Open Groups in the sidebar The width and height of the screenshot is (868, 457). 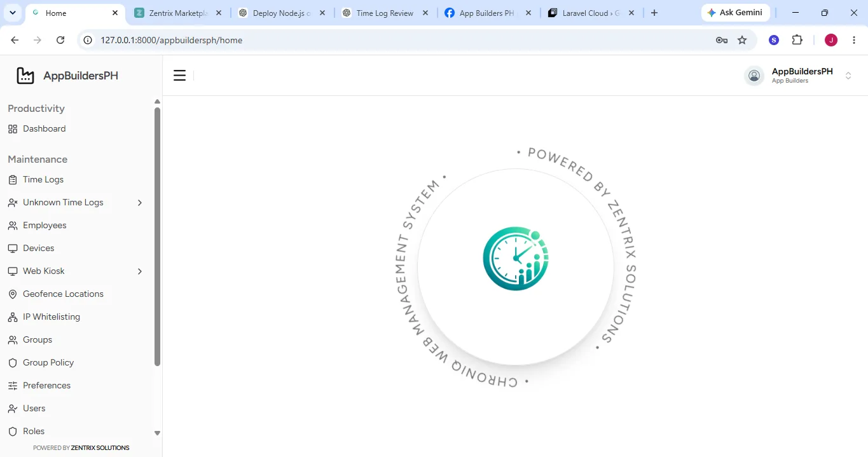76,340
